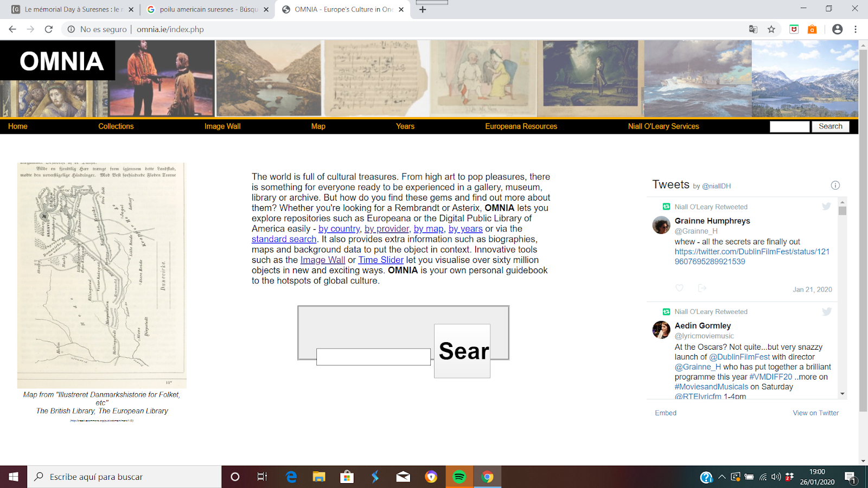Follow the 'by years' link

tap(465, 229)
